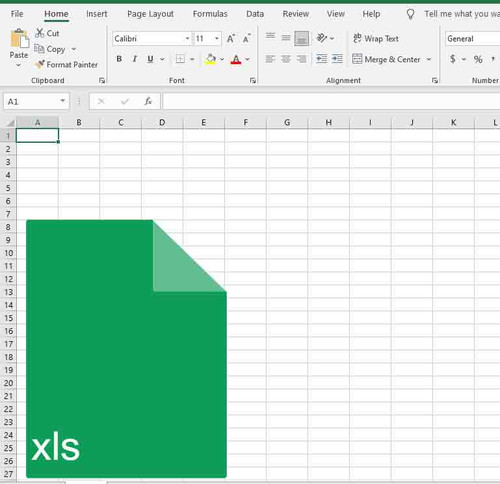Align text to the right
The width and height of the screenshot is (500, 484).
coord(302,59)
